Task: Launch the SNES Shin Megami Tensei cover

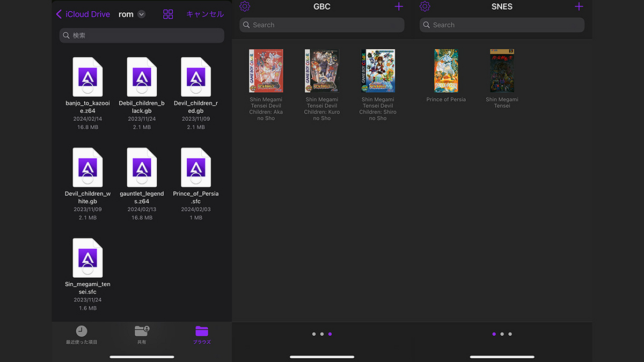Action: [x=502, y=71]
